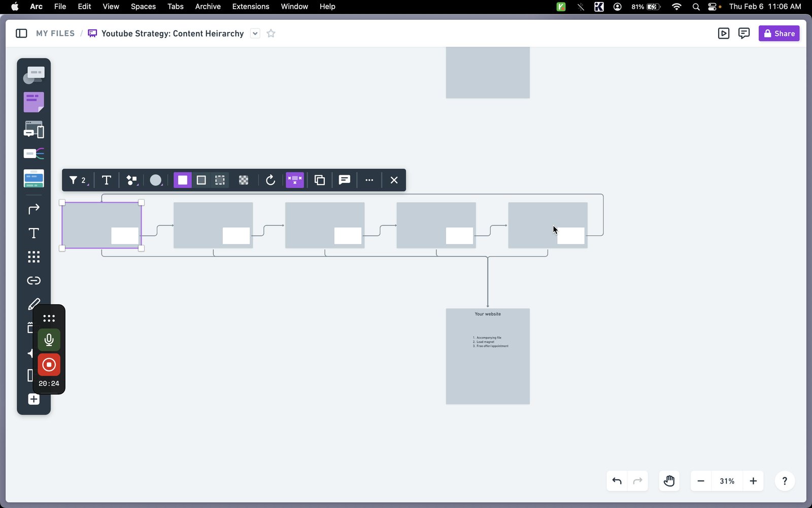This screenshot has height=508, width=812.
Task: Open the Archive menu
Action: 208,7
